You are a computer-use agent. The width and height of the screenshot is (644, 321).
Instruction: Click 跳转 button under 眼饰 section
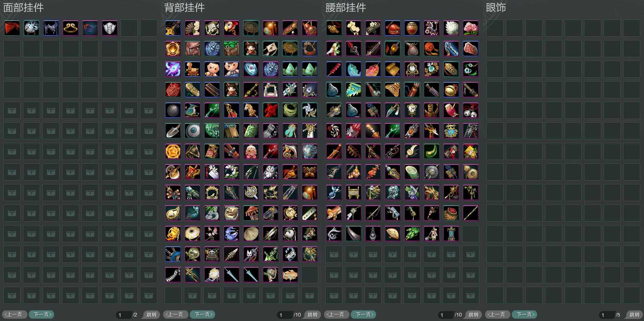634,314
